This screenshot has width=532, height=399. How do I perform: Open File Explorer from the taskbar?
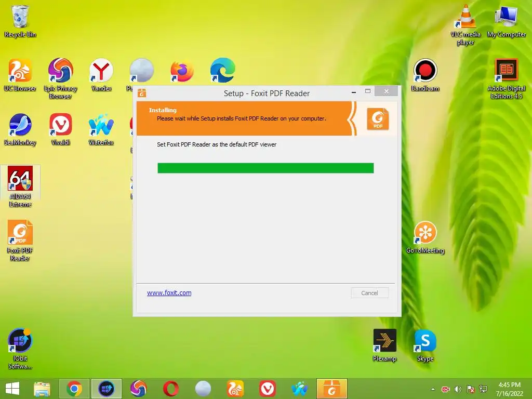point(42,389)
